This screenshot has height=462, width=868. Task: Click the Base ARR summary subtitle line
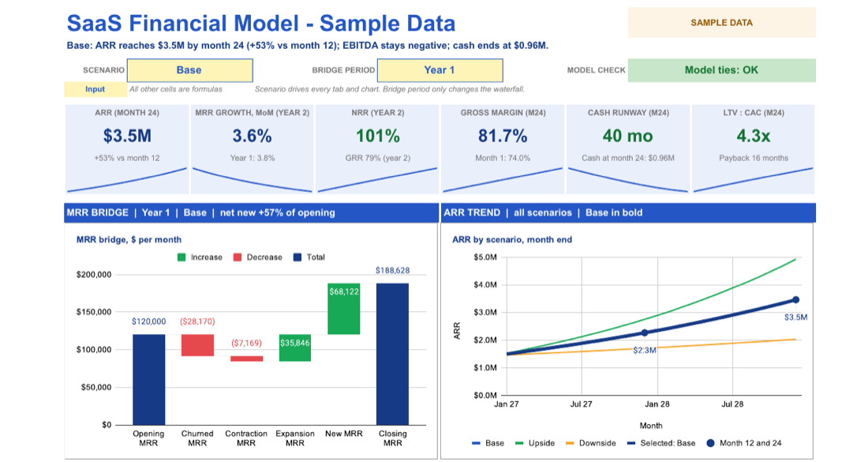click(307, 46)
